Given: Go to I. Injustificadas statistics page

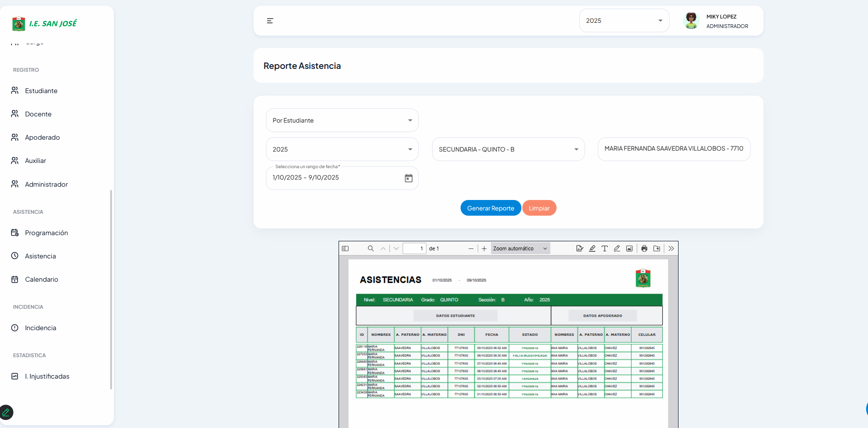Looking at the screenshot, I should (47, 376).
